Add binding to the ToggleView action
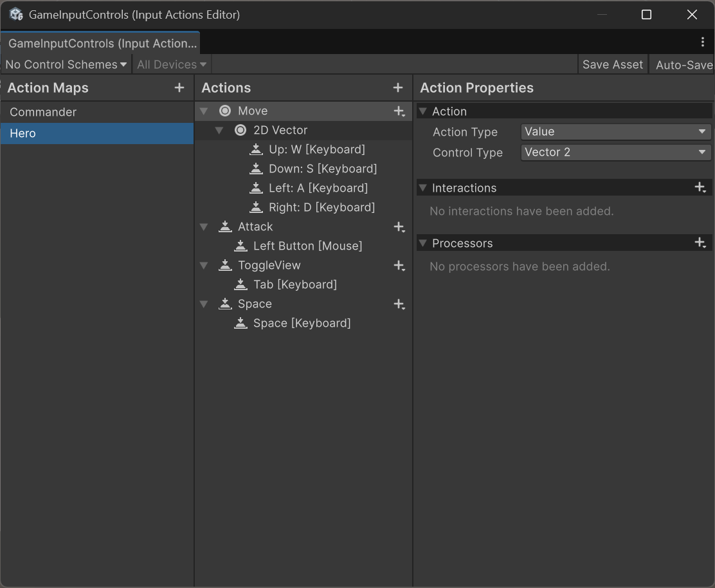Screen dimensions: 715x588 pyautogui.click(x=399, y=266)
